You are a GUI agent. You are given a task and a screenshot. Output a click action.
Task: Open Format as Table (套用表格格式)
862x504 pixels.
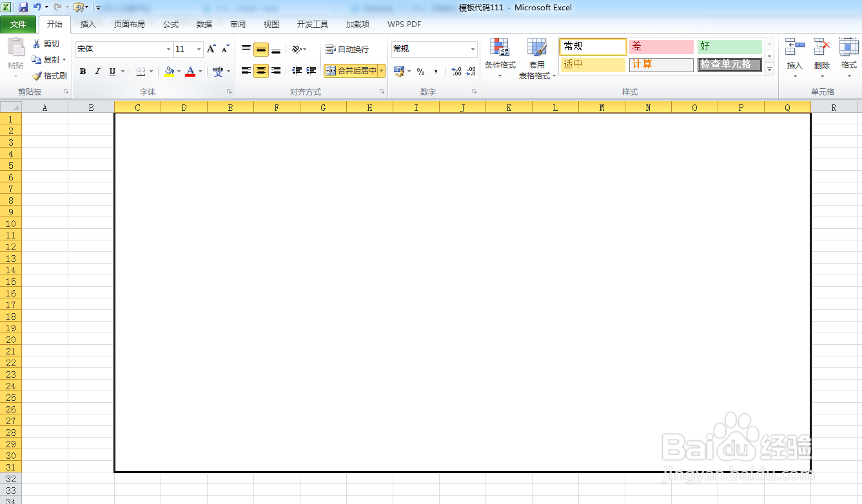537,58
